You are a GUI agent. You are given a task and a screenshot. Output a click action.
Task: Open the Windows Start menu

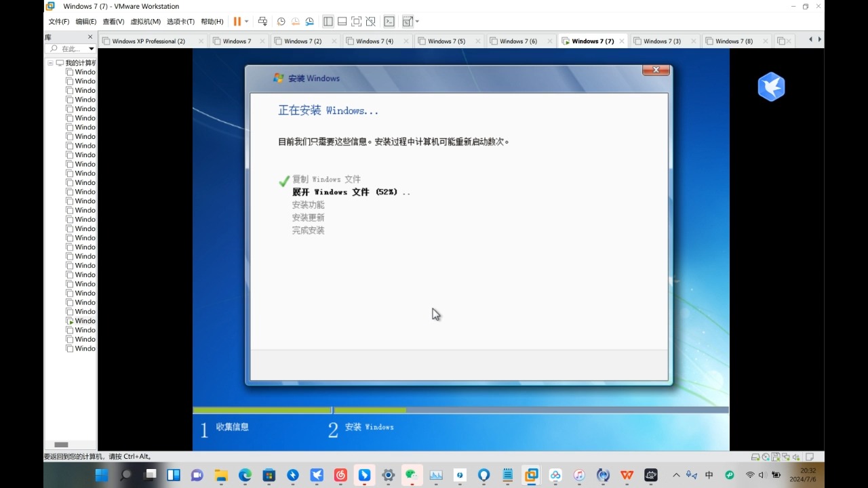tap(102, 475)
